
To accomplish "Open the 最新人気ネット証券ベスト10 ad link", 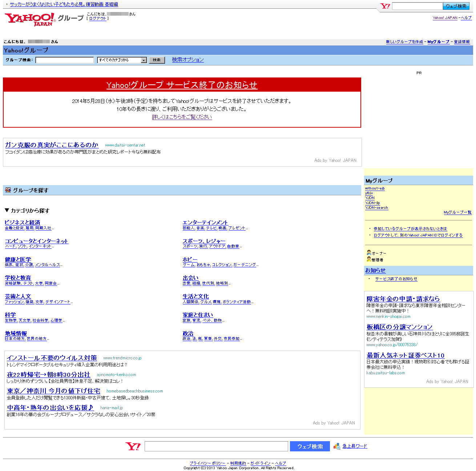I will coord(405,355).
